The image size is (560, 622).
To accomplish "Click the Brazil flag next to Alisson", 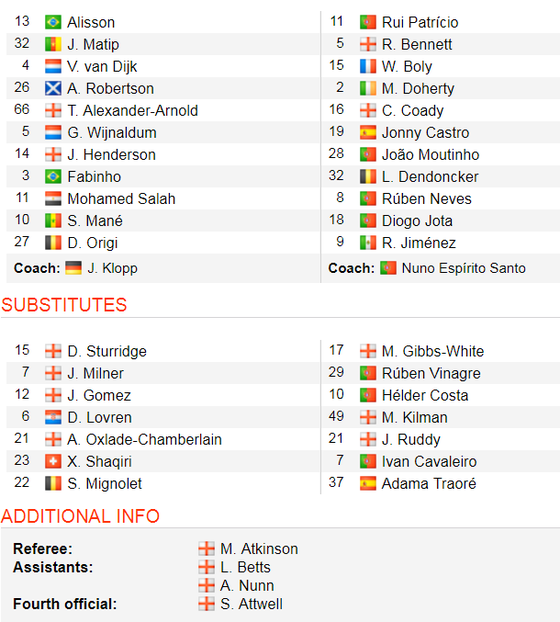I will (53, 22).
